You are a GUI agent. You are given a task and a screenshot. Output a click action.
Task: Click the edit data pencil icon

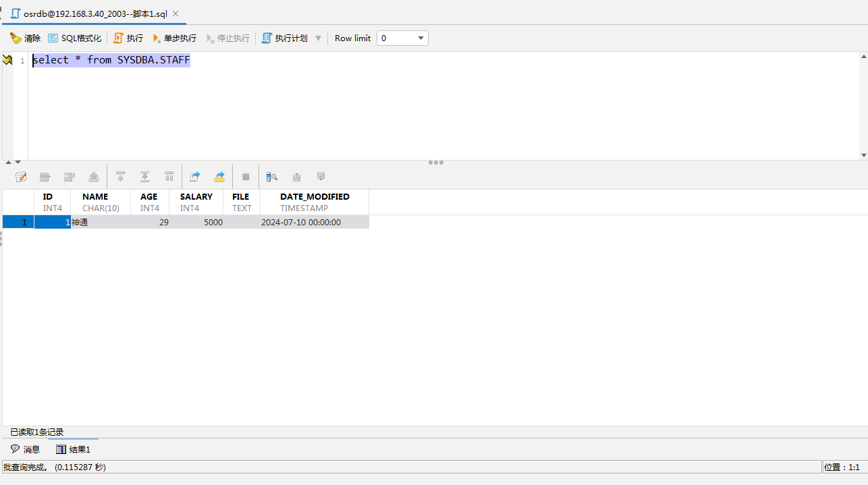click(x=21, y=177)
